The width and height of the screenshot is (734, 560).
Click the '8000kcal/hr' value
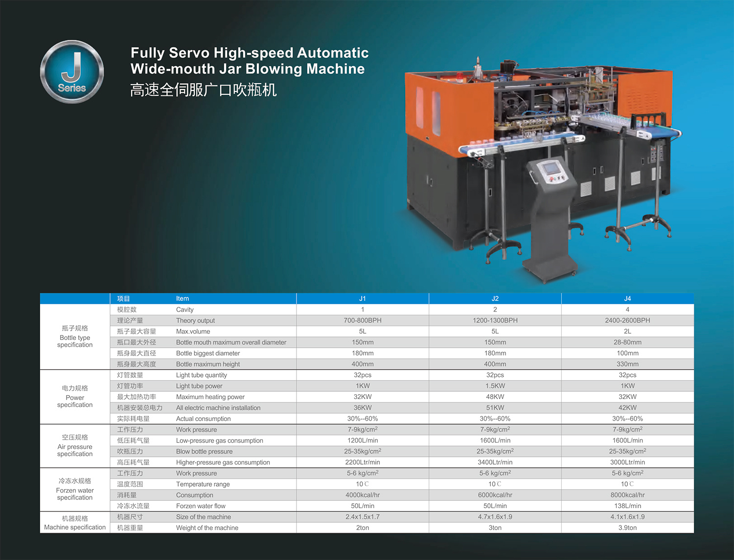(627, 495)
